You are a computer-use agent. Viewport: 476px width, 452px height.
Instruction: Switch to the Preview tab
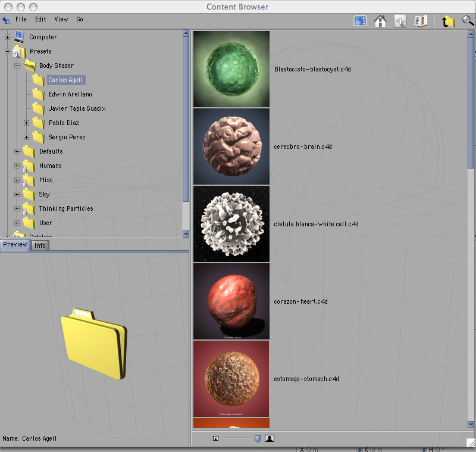(15, 245)
